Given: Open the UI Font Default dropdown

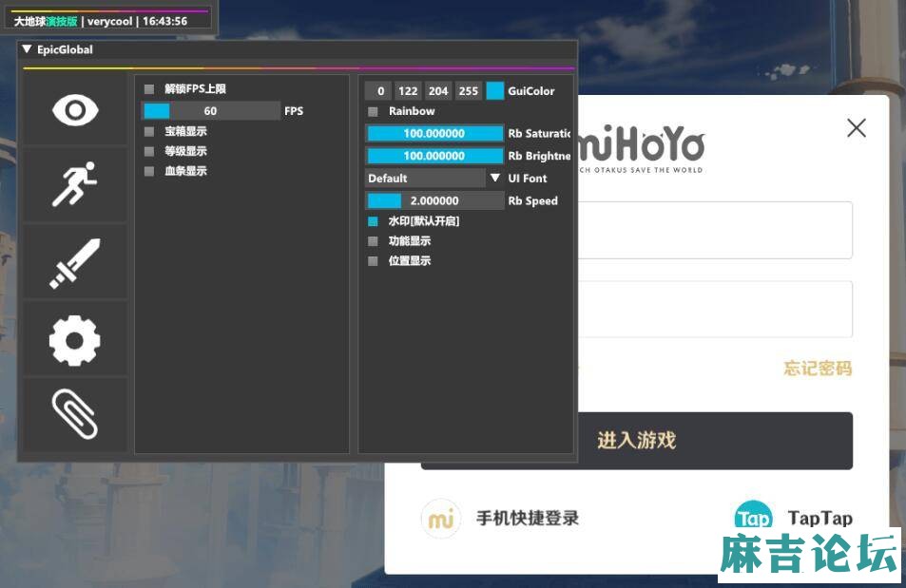Looking at the screenshot, I should 434,179.
